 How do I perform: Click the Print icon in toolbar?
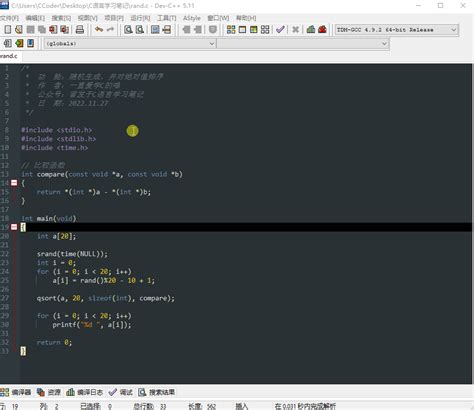(x=80, y=30)
